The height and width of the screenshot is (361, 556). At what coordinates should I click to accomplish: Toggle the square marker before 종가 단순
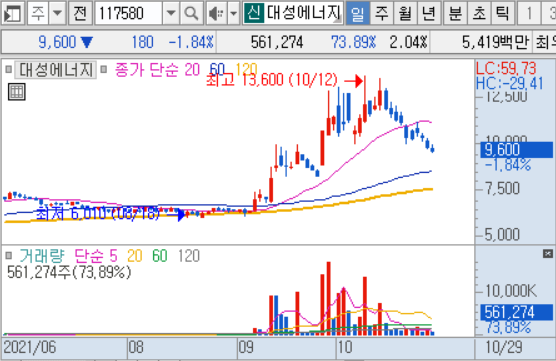tap(104, 69)
